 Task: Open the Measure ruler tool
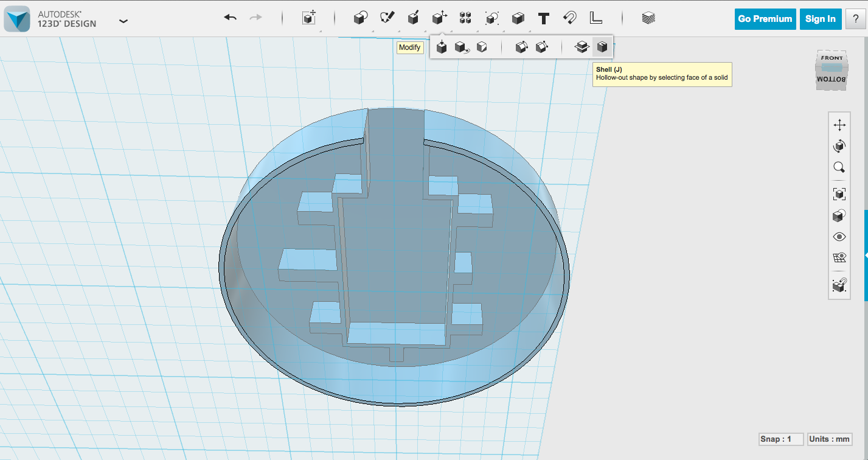595,18
